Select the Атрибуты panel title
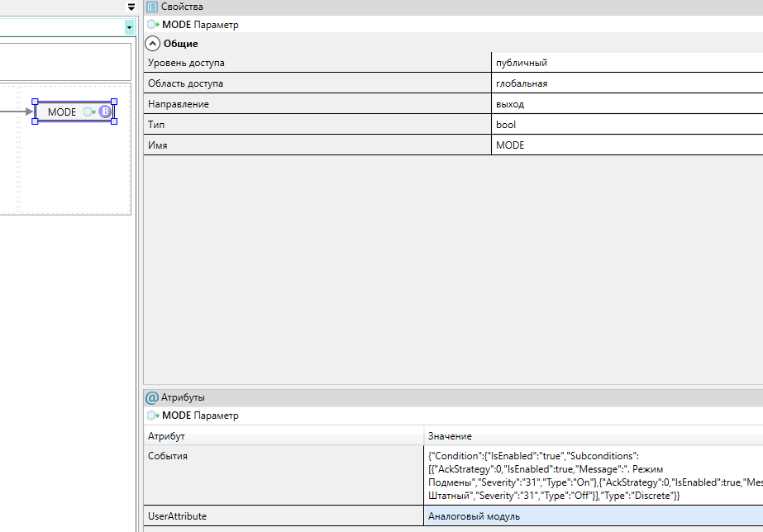Image resolution: width=763 pixels, height=532 pixels. [184, 397]
